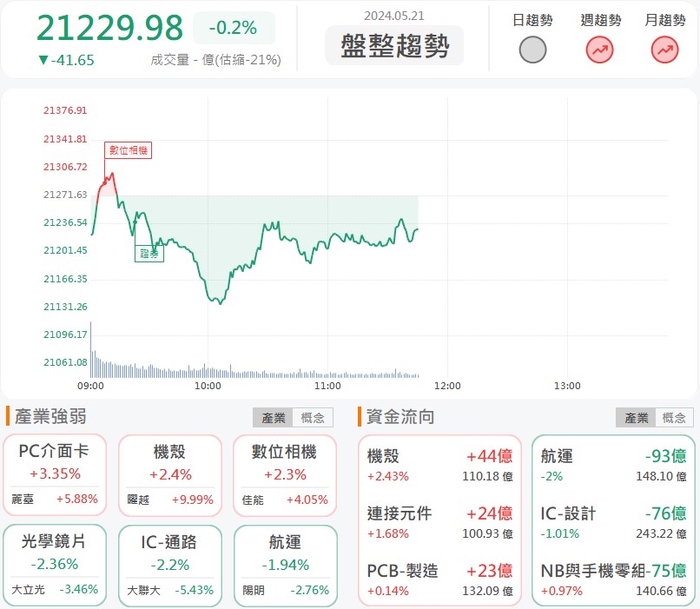The image size is (700, 609).
Task: Click the 月趨勢 label
Action: [664, 20]
